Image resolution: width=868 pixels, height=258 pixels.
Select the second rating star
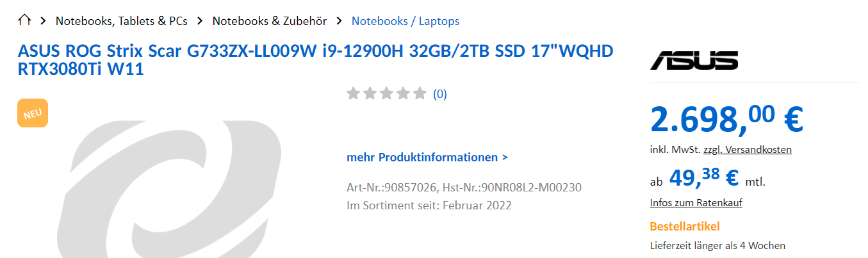370,94
